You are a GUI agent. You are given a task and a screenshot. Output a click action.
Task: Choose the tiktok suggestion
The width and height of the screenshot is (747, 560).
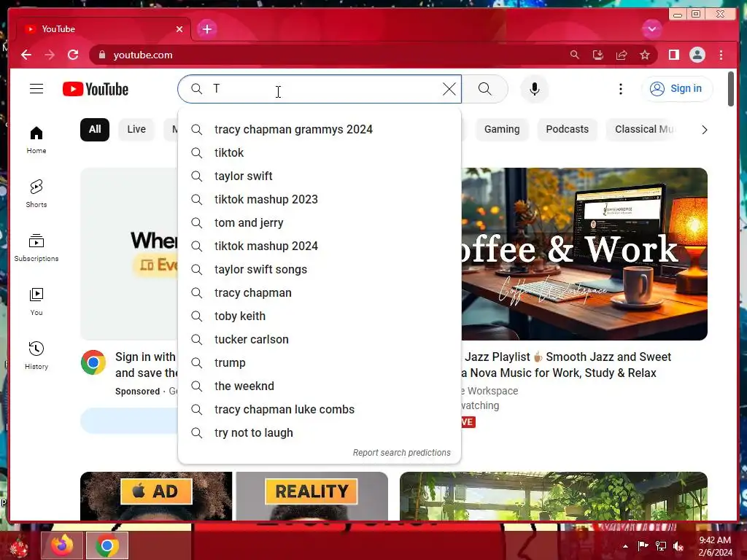point(320,153)
